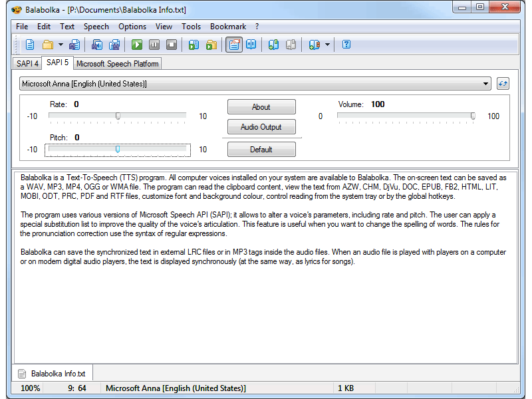Image resolution: width=532 pixels, height=399 pixels.
Task: Click the Balabolka app icon in title bar
Action: (x=16, y=9)
